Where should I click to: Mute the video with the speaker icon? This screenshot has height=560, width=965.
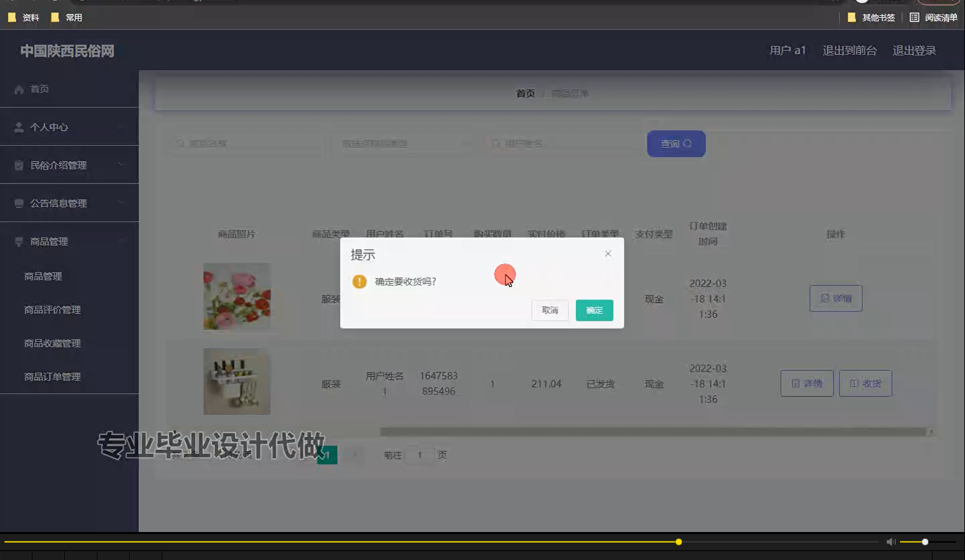tap(890, 542)
